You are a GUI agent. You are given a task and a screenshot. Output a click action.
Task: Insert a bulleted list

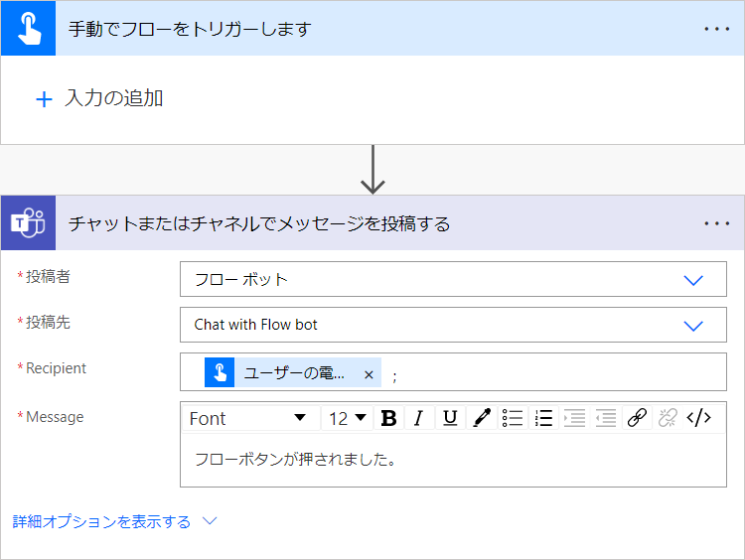tap(513, 418)
